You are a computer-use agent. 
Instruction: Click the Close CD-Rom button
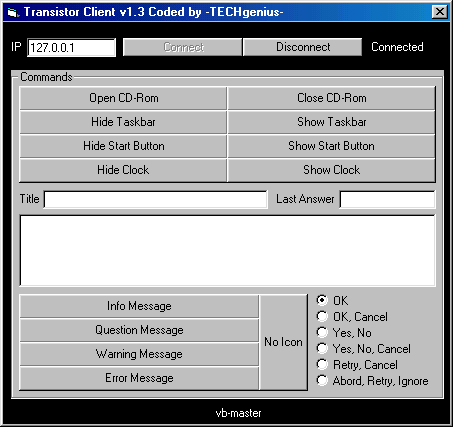point(332,98)
